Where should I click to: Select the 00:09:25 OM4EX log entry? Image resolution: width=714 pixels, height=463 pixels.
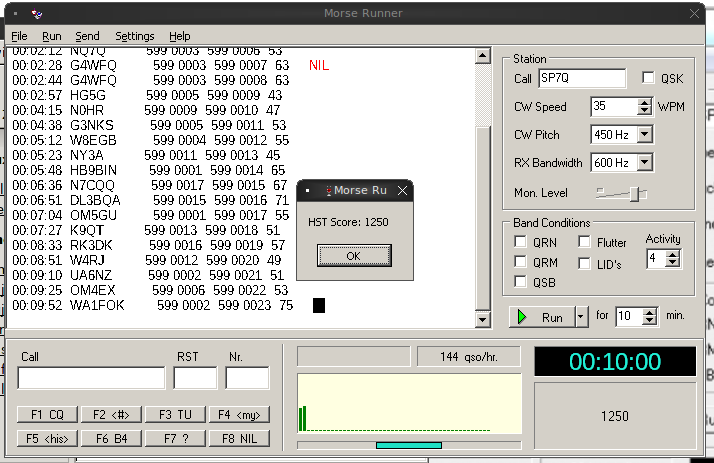150,290
